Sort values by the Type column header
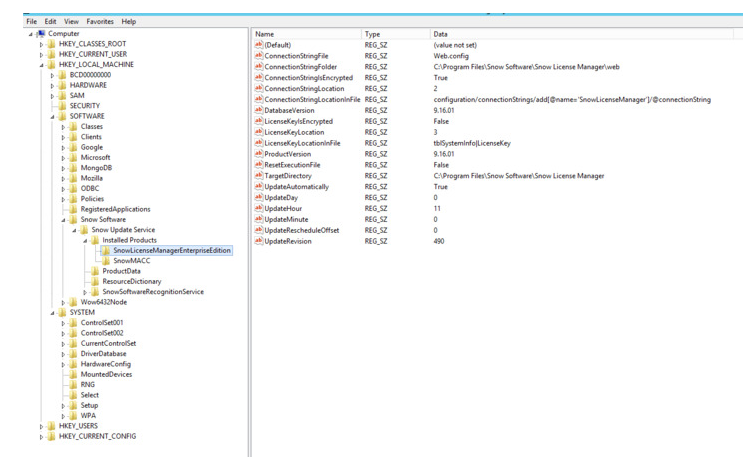Viewport: 750px width, 467px height. pyautogui.click(x=396, y=34)
